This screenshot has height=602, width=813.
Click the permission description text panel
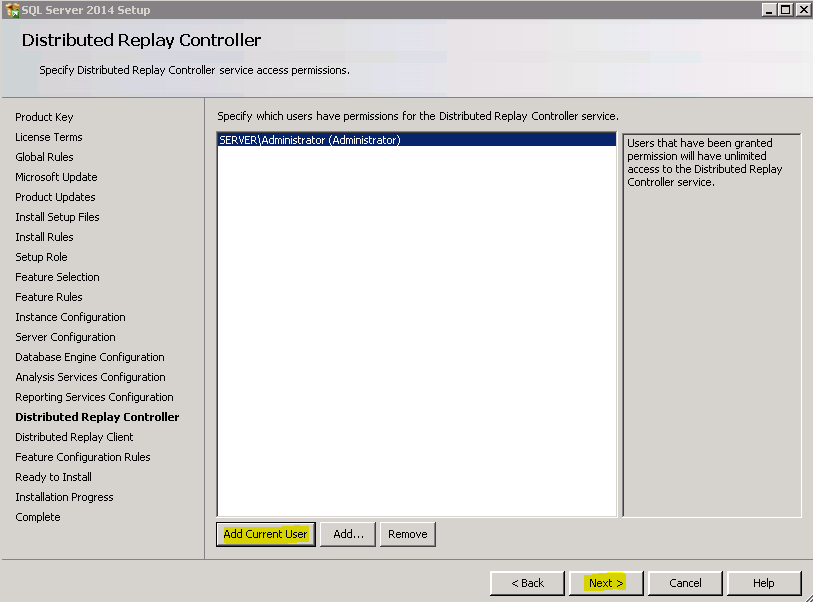point(711,325)
